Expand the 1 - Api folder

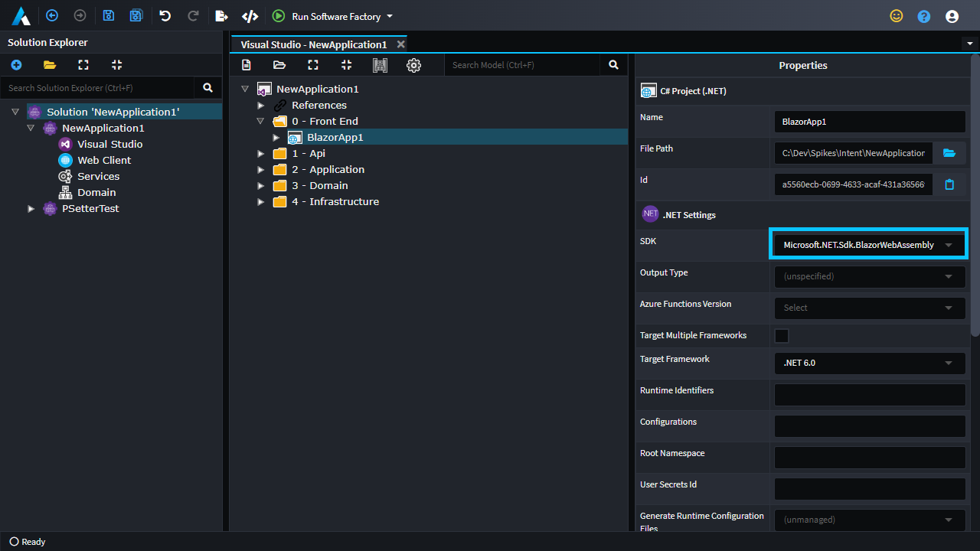(260, 153)
